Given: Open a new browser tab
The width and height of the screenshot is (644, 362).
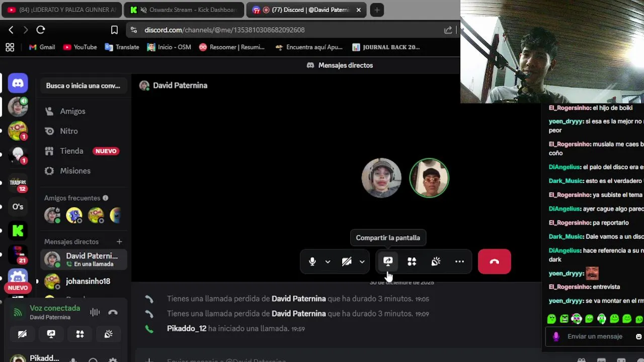Looking at the screenshot, I should coord(377,10).
